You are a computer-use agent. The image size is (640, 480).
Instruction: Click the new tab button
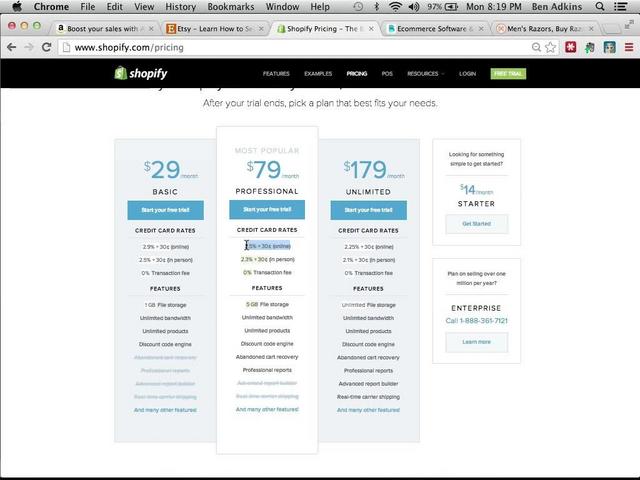coord(611,29)
